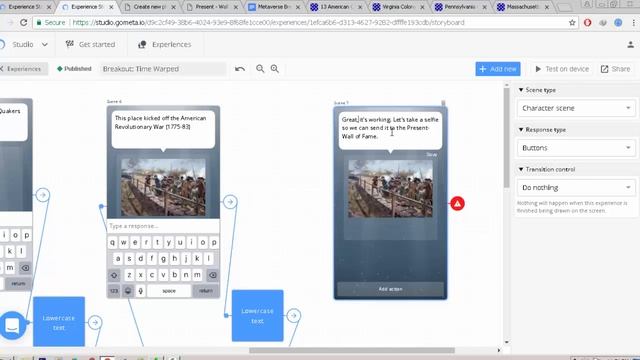Bookmark this page with the star icon
The height and width of the screenshot is (360, 640).
572,23
